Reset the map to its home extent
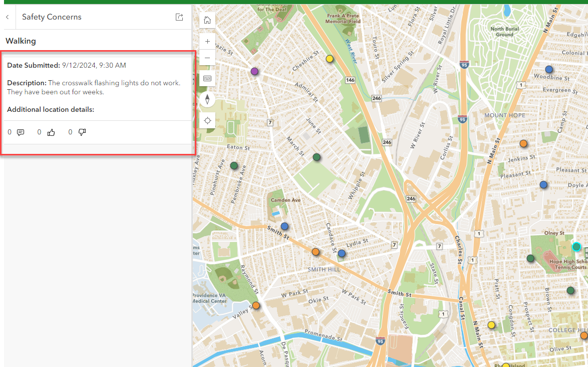The image size is (588, 367). tap(207, 20)
